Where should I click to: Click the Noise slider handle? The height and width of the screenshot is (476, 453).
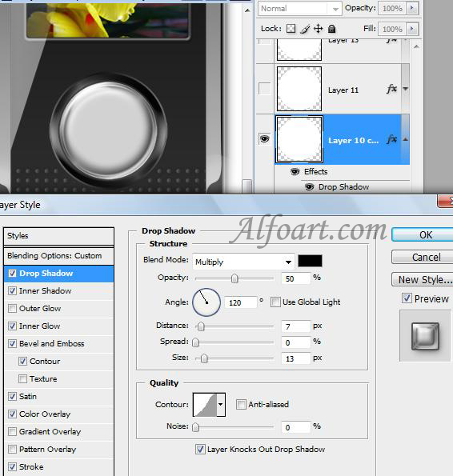[x=195, y=427]
